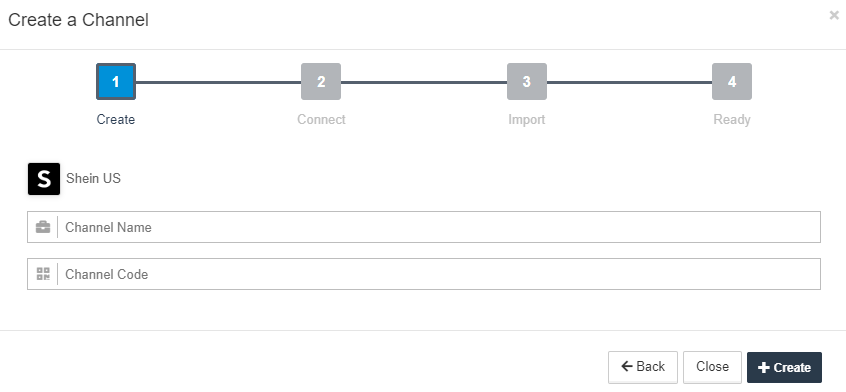The width and height of the screenshot is (846, 392).
Task: Select step 4 box in the wizard
Action: point(732,81)
